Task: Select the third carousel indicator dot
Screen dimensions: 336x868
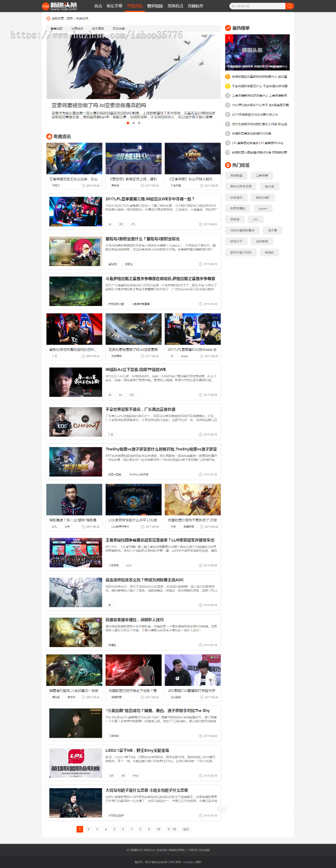Action: click(x=139, y=123)
